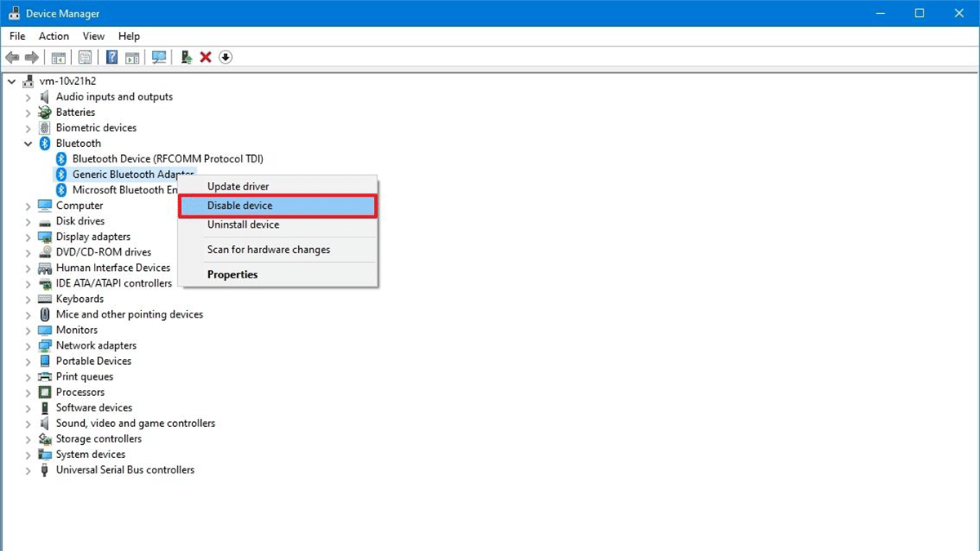Click the Device Manager title bar icon
This screenshot has width=980, height=551.
pos(13,13)
